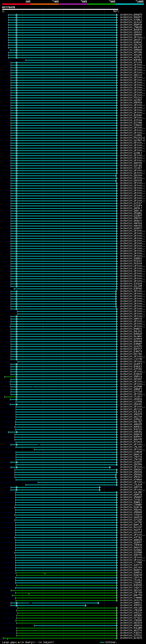Click UniRef100_Q9M649 entry

point(131,50)
